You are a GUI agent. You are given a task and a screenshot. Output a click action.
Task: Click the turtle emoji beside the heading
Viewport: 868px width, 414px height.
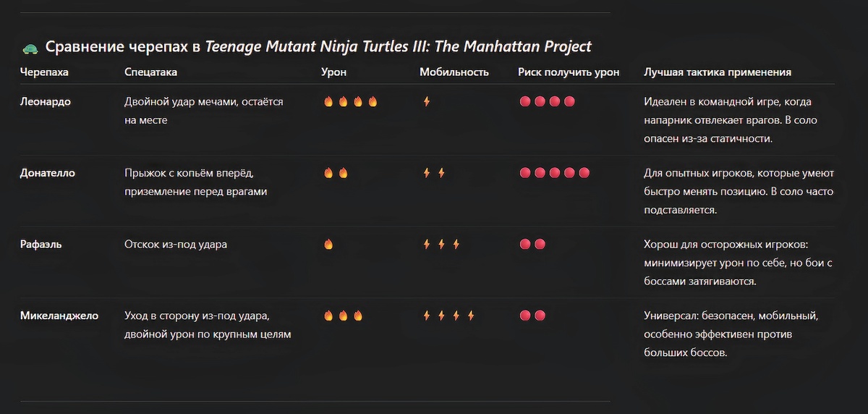30,48
